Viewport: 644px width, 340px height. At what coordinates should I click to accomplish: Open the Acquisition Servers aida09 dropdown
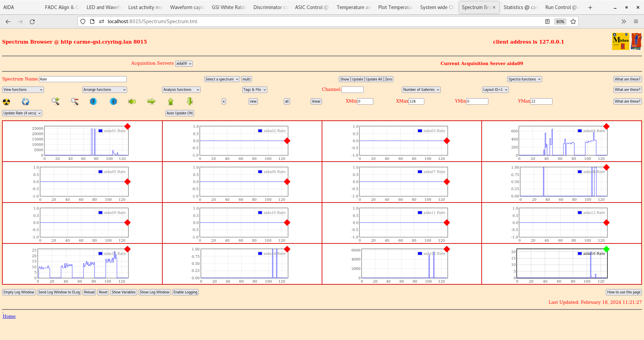pyautogui.click(x=184, y=64)
